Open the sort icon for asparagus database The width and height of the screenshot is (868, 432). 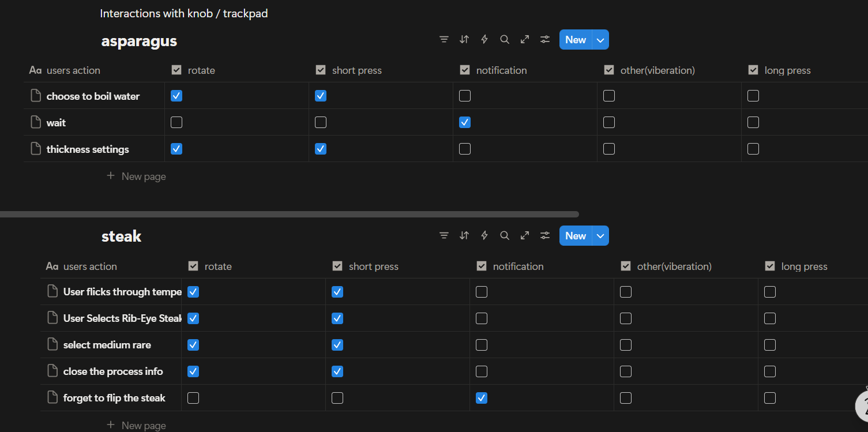464,40
